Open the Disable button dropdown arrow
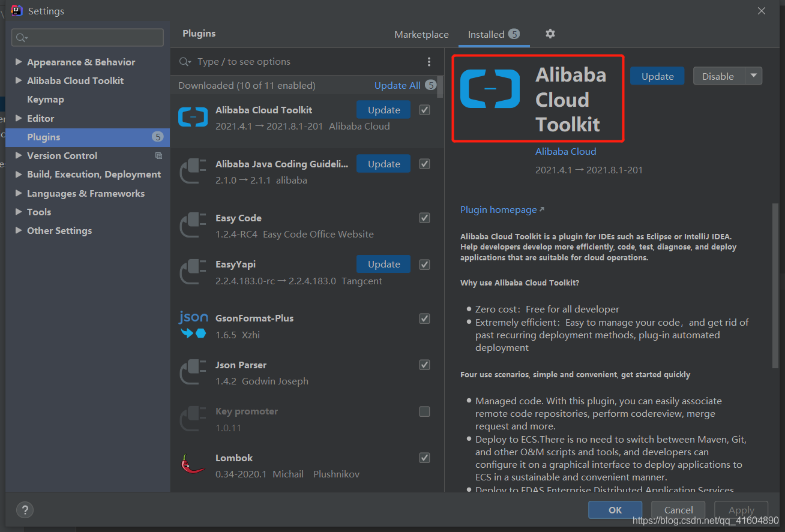The image size is (785, 532). [754, 76]
